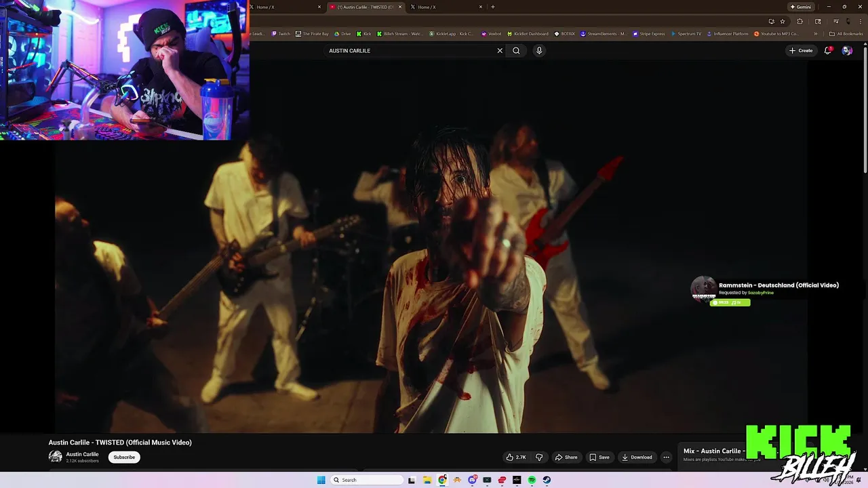Open Spotify from the taskbar
The height and width of the screenshot is (488, 868).
[532, 480]
